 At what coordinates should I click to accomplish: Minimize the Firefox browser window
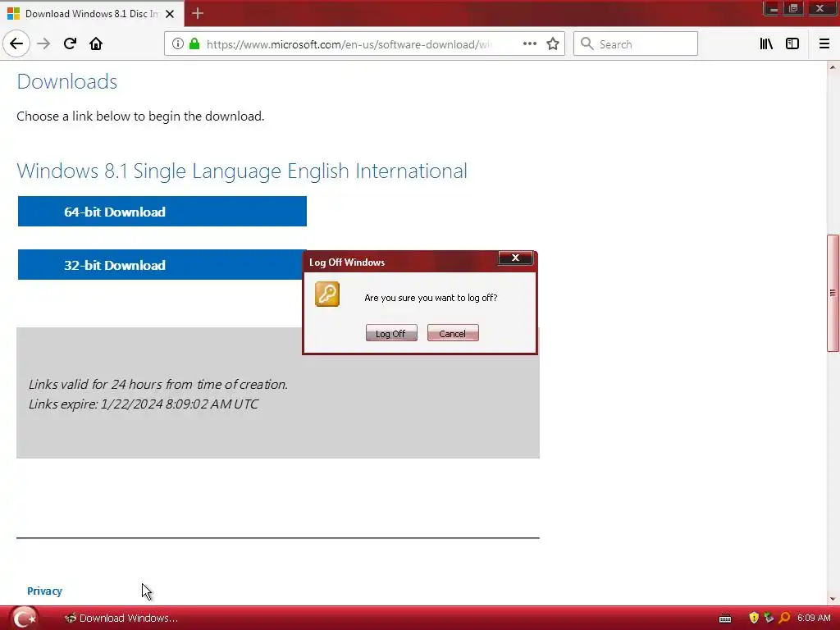(x=773, y=8)
